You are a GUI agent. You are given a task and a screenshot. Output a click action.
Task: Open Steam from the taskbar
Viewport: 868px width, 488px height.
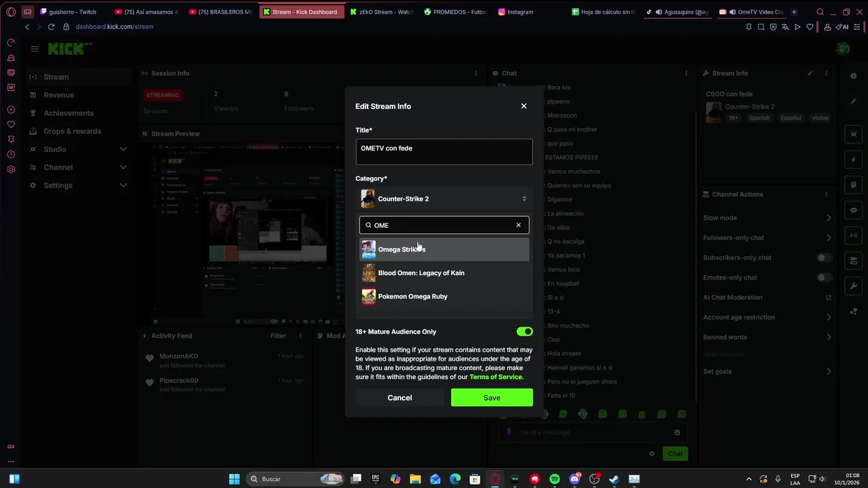(x=614, y=479)
